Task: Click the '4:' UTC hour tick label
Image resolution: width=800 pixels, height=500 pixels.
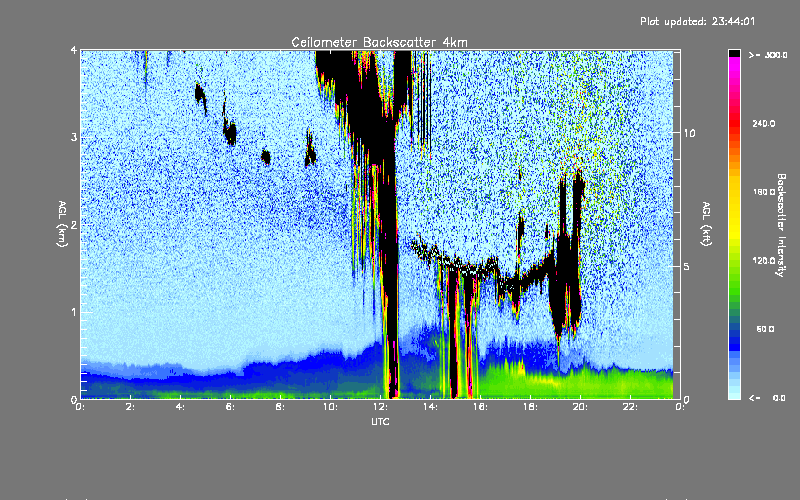Action: [x=181, y=407]
